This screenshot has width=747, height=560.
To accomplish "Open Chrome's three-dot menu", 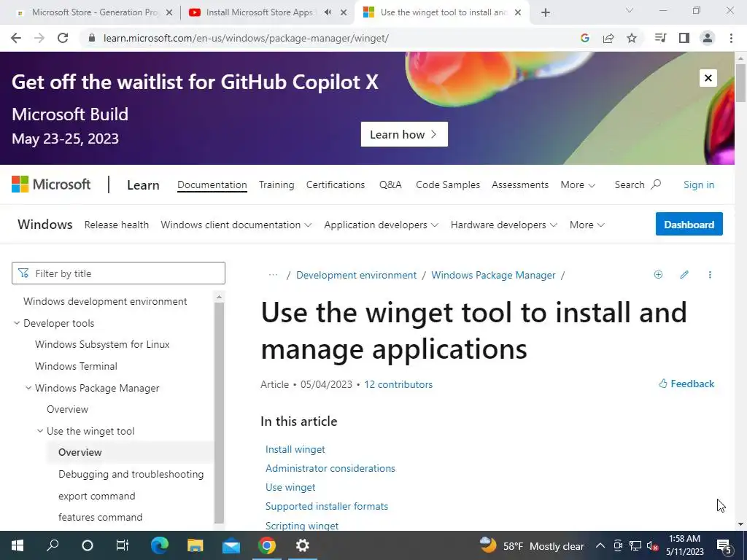I will point(731,38).
